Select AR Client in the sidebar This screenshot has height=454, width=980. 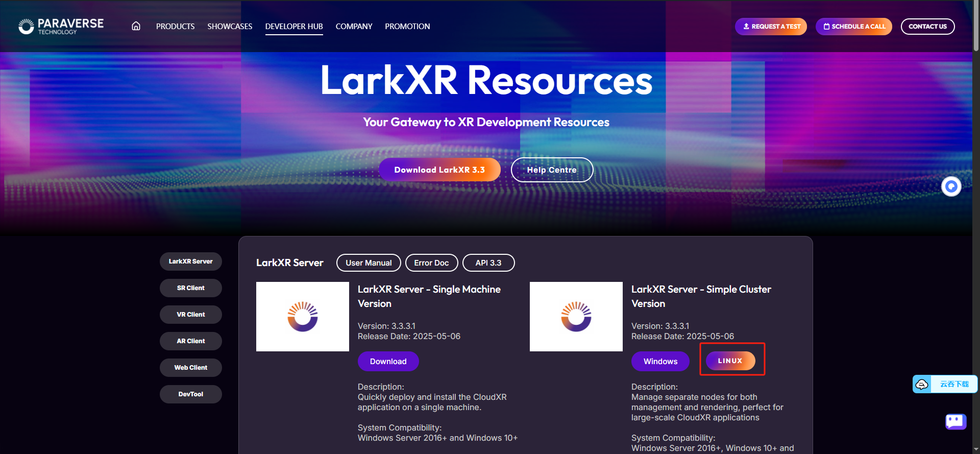tap(191, 341)
